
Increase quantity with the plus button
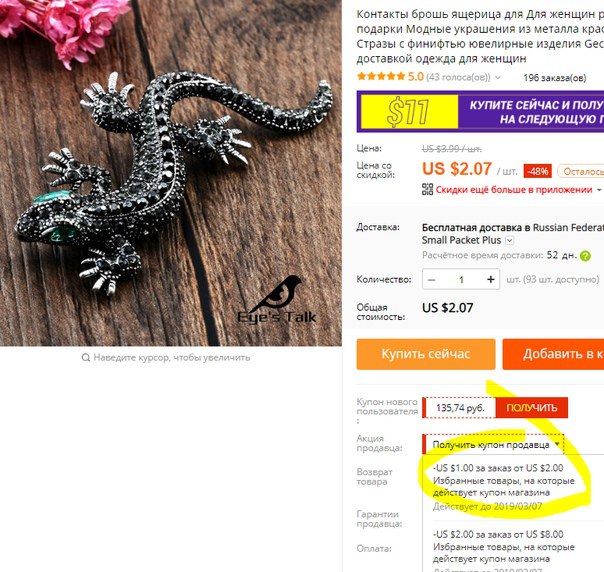click(490, 279)
